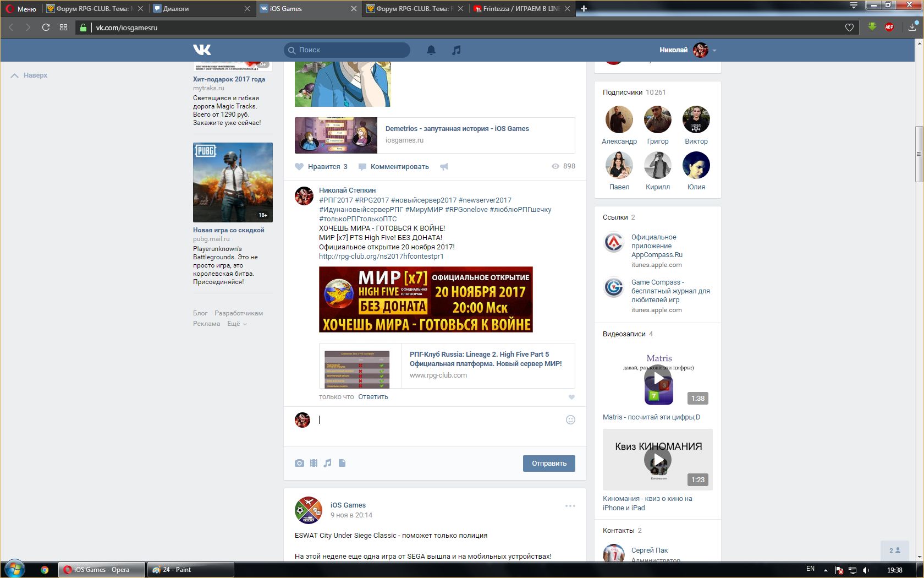This screenshot has height=578, width=924.
Task: Open commenter Николай Степкин's profile
Action: click(347, 190)
